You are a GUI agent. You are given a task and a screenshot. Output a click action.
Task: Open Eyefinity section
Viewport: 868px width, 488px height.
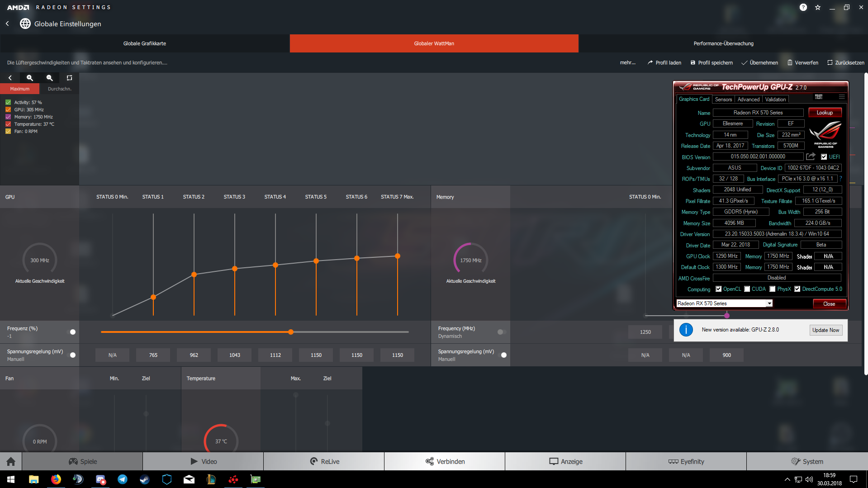686,461
